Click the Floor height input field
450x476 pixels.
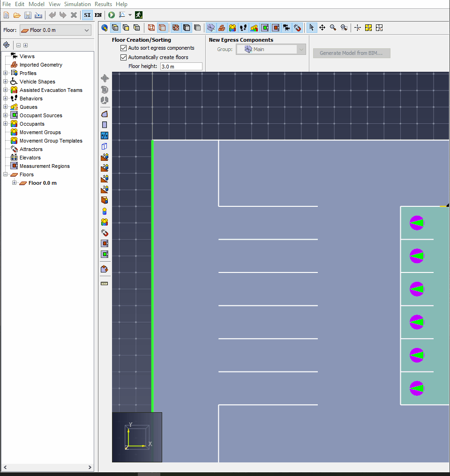[x=181, y=67]
